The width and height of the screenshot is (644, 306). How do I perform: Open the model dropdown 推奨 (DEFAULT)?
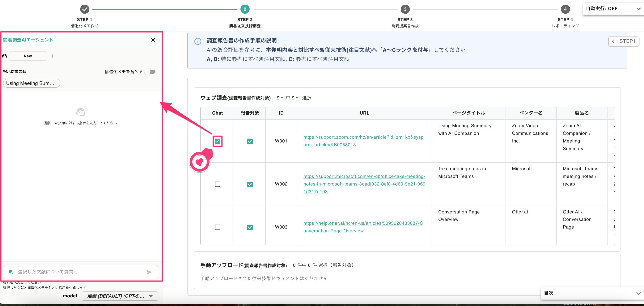120,296
